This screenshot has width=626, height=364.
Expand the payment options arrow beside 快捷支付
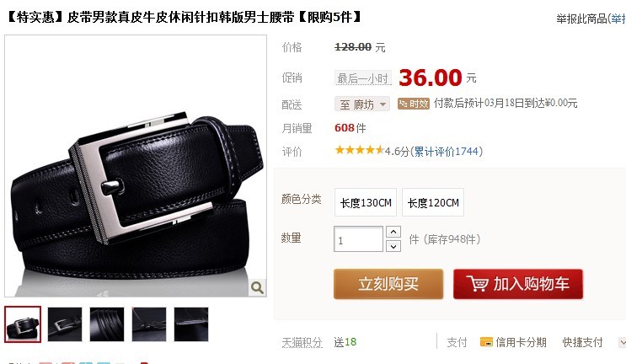(x=623, y=342)
